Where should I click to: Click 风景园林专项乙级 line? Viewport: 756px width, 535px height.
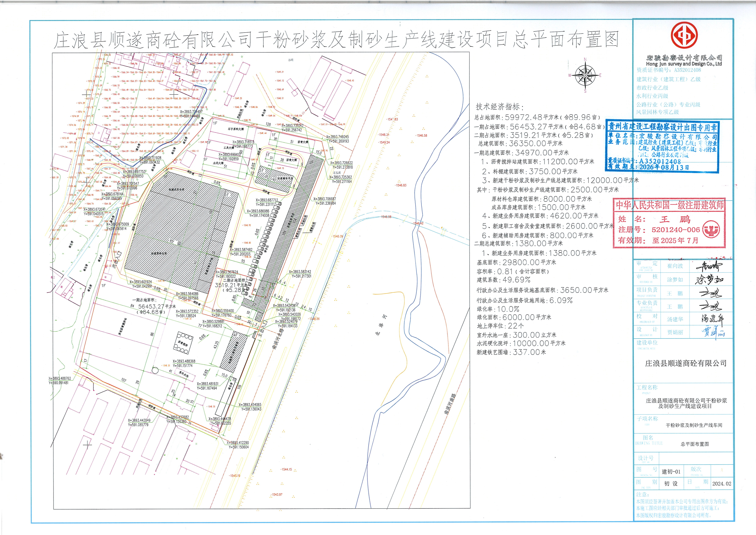point(658,112)
